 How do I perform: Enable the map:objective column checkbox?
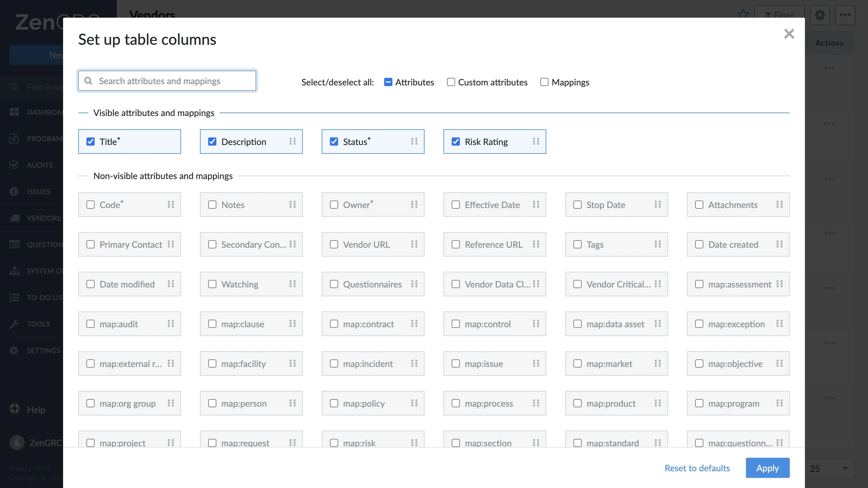pyautogui.click(x=699, y=363)
